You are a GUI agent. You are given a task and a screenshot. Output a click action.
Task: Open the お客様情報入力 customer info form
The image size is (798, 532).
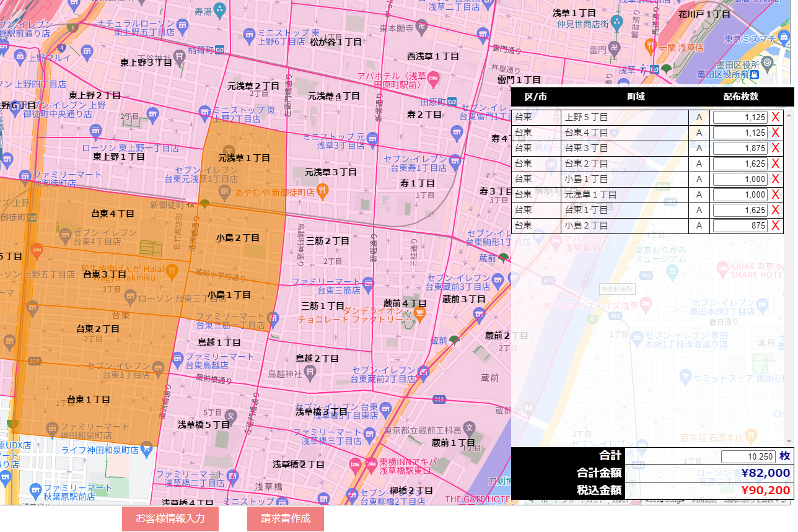170,518
